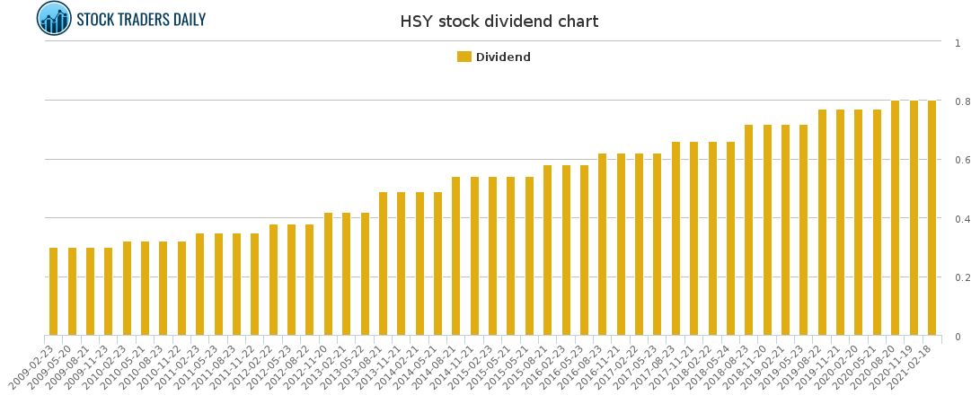The height and width of the screenshot is (404, 980).
Task: Click the dividend bar for 2011-02-23
Action: tap(200, 284)
